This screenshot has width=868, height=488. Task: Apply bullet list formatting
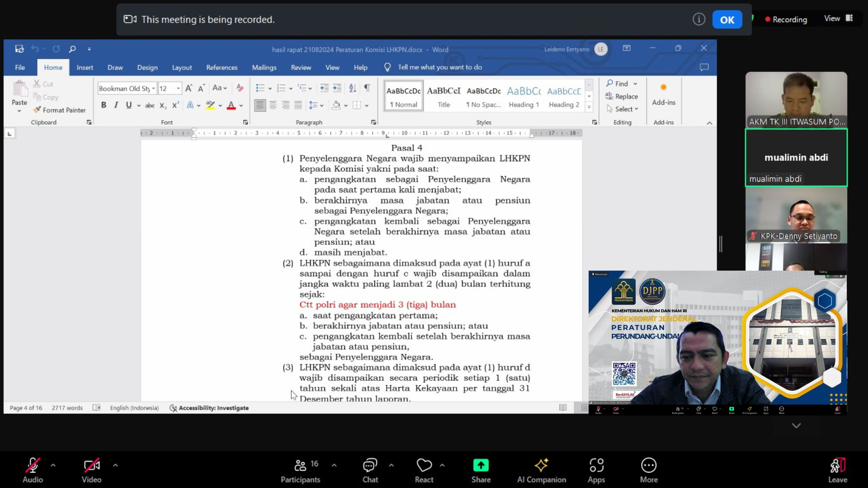[260, 88]
